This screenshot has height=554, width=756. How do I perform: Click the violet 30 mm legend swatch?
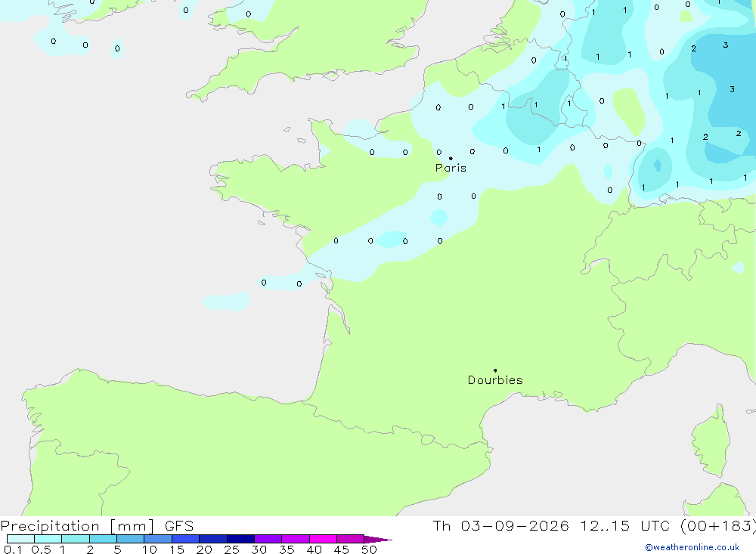point(268,539)
